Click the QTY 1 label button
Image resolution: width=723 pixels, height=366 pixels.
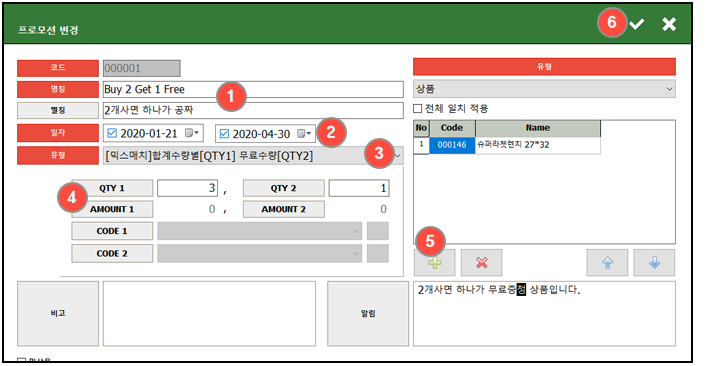pos(112,188)
